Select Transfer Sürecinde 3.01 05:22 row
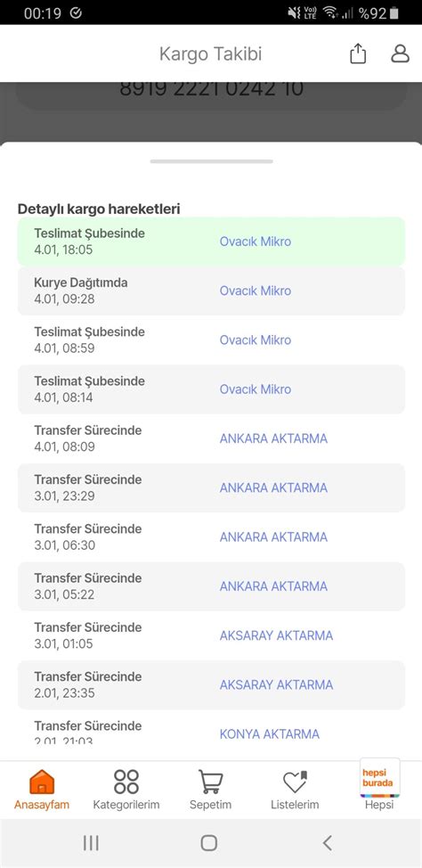 coord(211,586)
